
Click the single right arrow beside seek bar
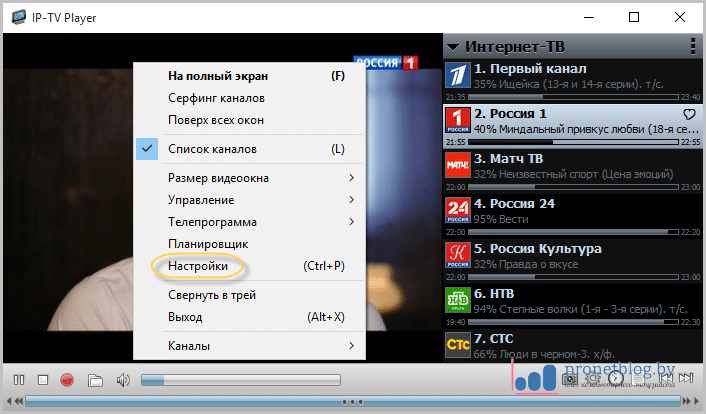tap(697, 400)
